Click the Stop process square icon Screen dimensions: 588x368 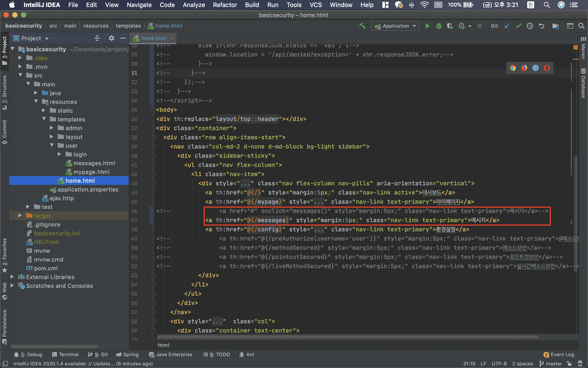479,26
